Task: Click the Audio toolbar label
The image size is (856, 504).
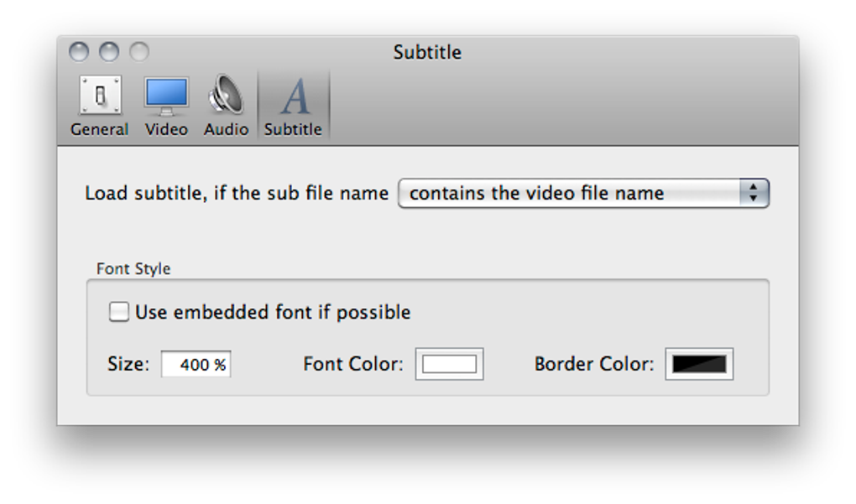Action: click(x=226, y=129)
